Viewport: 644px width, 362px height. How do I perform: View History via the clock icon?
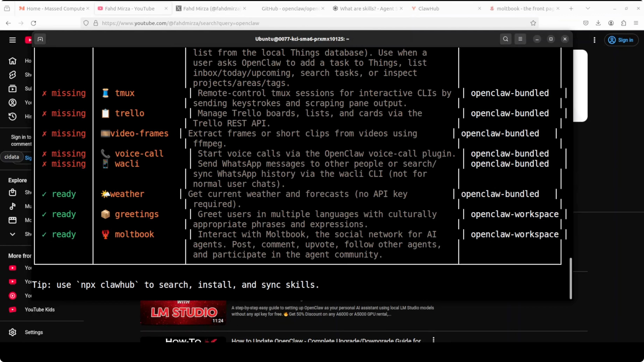pos(12,116)
